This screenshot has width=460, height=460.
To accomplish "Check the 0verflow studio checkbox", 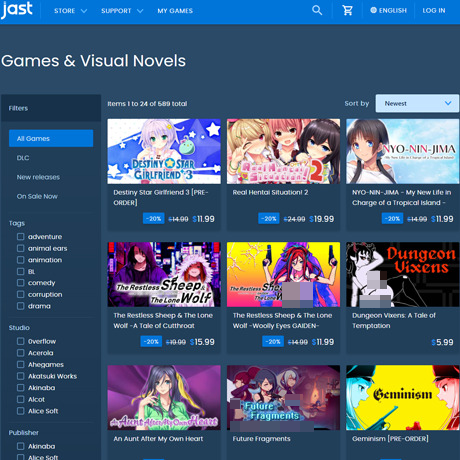I will tap(21, 341).
